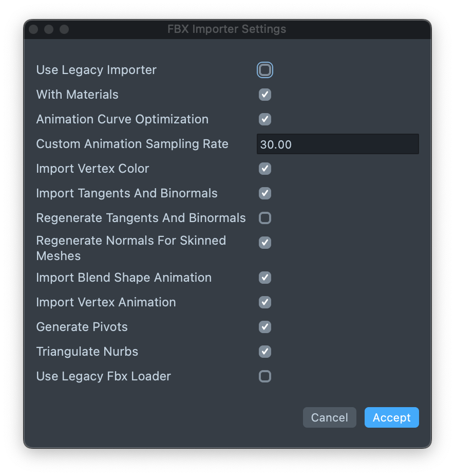
Task: Click the window zoom button
Action: 64,29
